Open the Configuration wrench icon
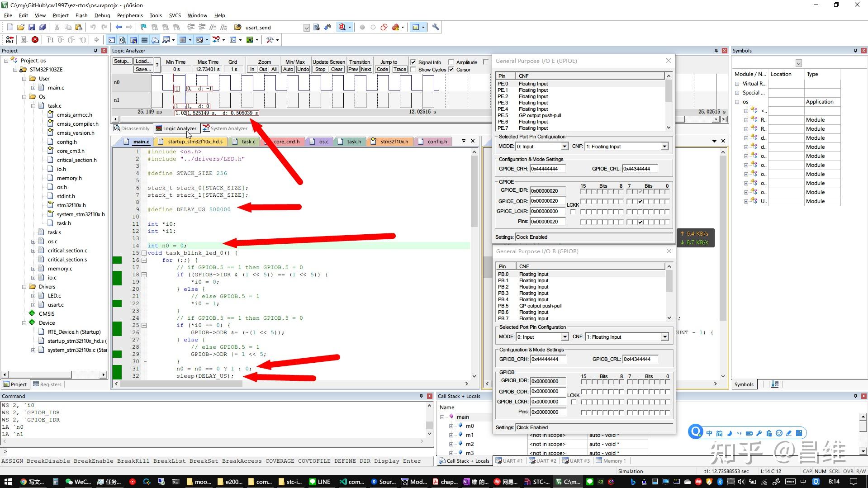 click(436, 27)
